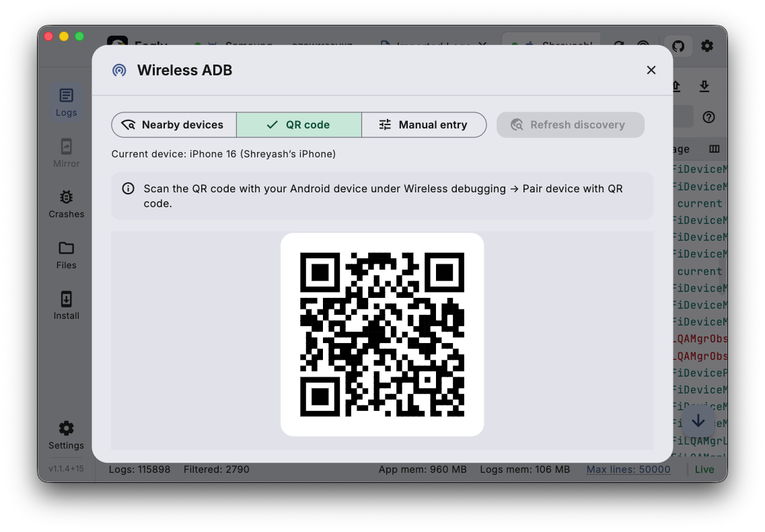Screen dimensions: 765x532
Task: Click the GitHub icon in top bar
Action: (x=678, y=46)
